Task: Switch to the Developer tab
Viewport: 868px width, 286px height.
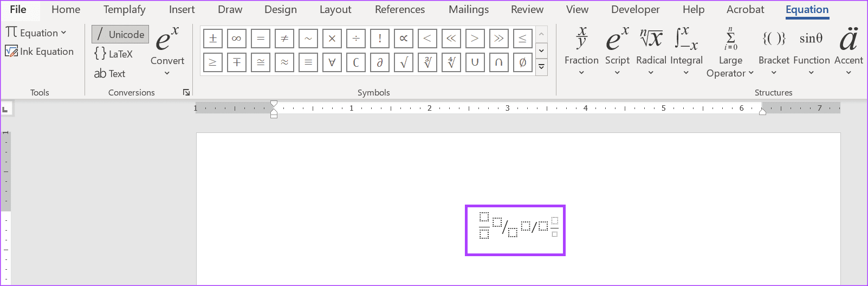Action: tap(636, 9)
